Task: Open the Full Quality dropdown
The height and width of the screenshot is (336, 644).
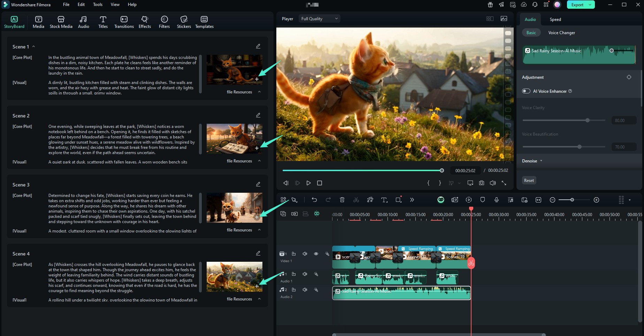Action: click(x=319, y=19)
